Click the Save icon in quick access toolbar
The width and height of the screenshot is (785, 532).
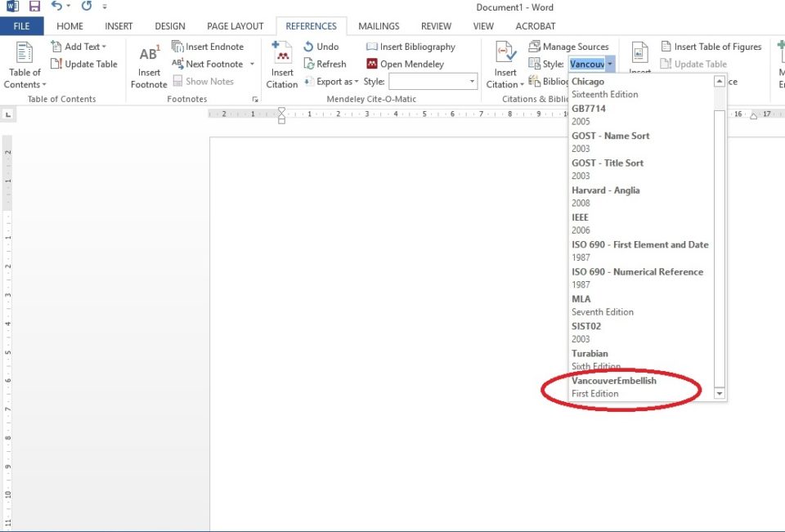(x=34, y=7)
